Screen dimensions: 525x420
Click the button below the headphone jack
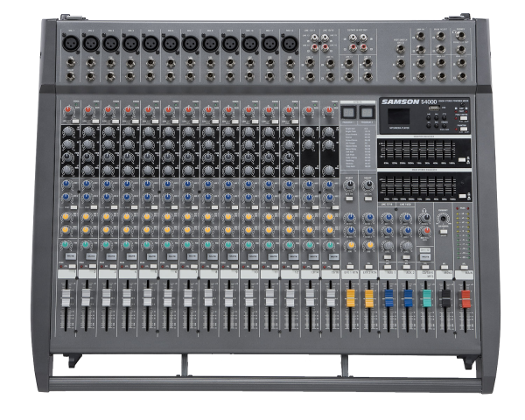click(x=444, y=232)
